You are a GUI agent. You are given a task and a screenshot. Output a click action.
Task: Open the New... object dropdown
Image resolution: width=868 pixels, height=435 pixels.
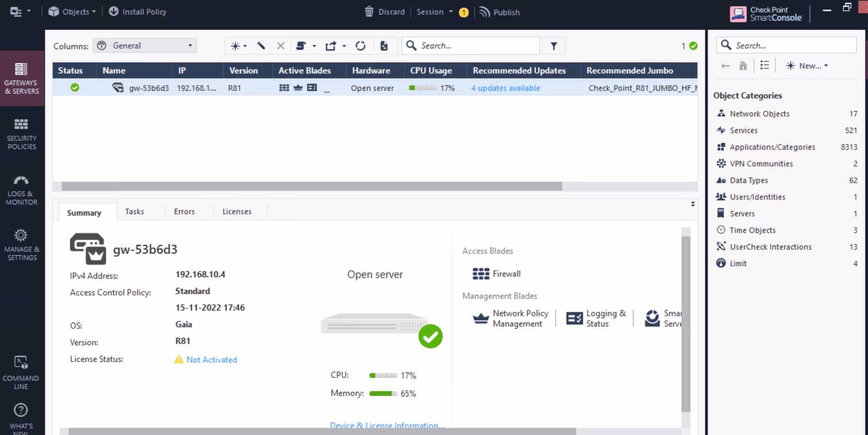[x=807, y=66]
